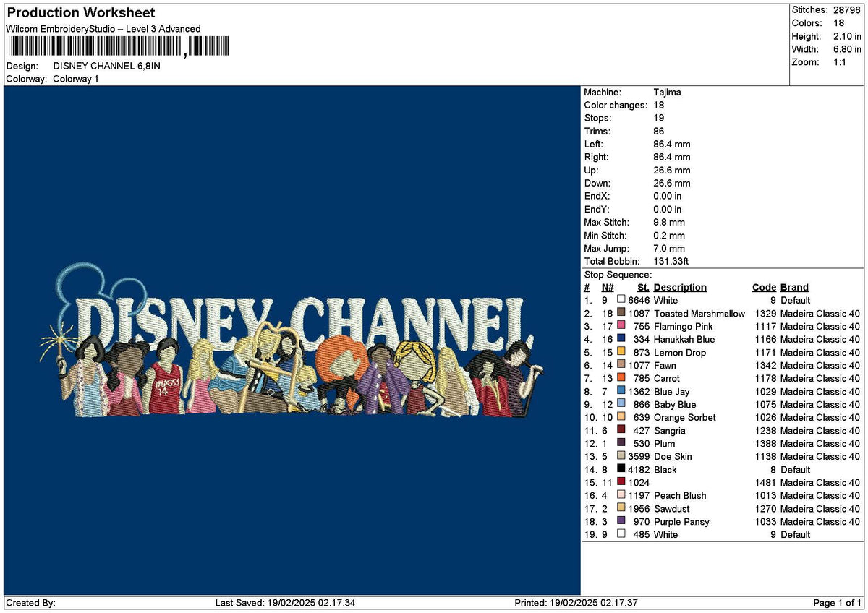Pick the Hanukkah Blue color swatch
868x613 pixels.
click(x=621, y=339)
